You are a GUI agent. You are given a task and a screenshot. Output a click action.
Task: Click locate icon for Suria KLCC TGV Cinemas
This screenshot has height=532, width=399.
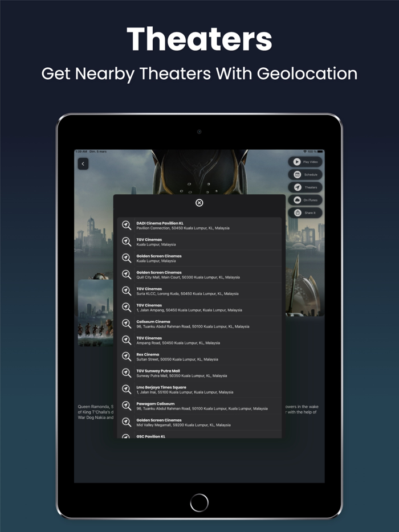click(127, 290)
